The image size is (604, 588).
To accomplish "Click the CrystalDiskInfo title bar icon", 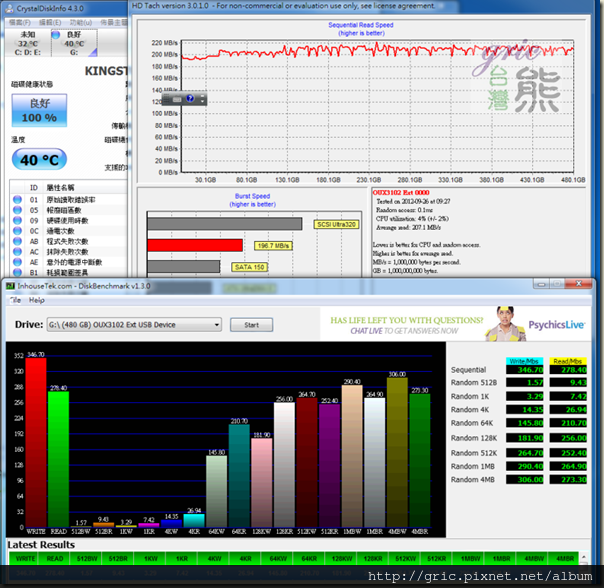I will coord(10,8).
